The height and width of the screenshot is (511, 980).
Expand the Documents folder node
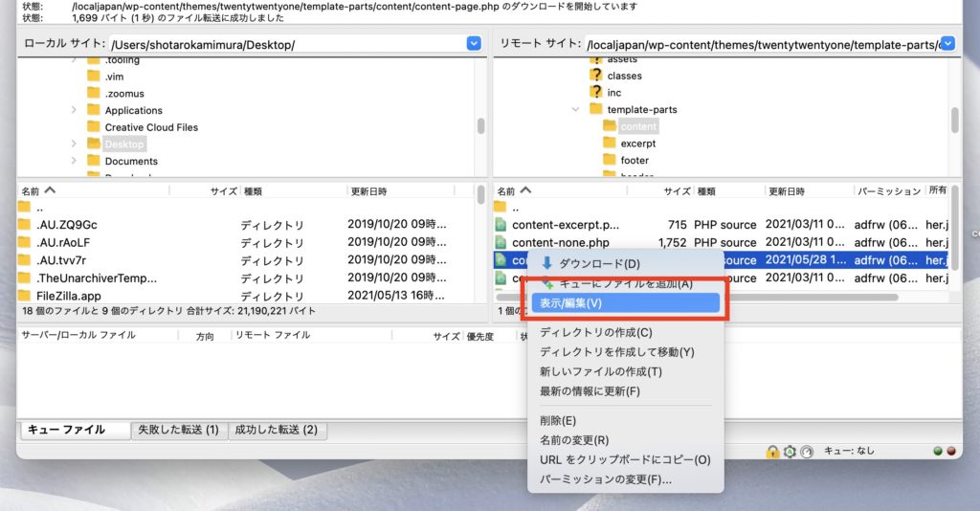(74, 161)
